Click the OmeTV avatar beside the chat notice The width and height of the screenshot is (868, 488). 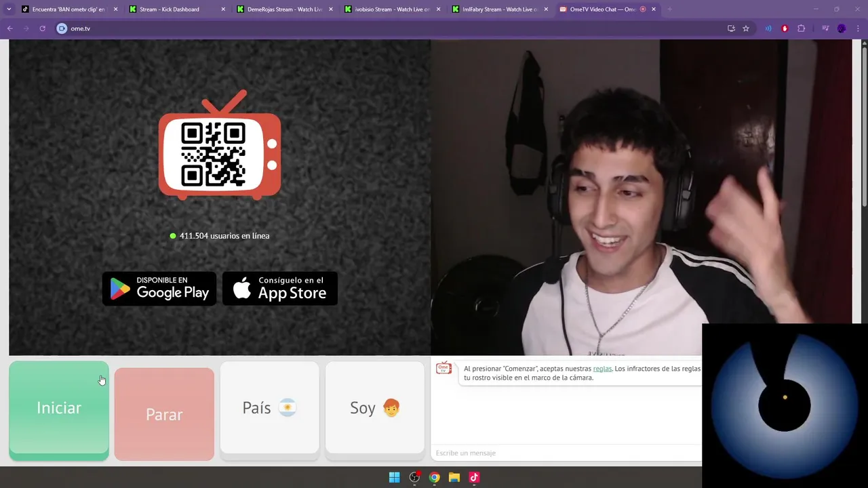[443, 368]
